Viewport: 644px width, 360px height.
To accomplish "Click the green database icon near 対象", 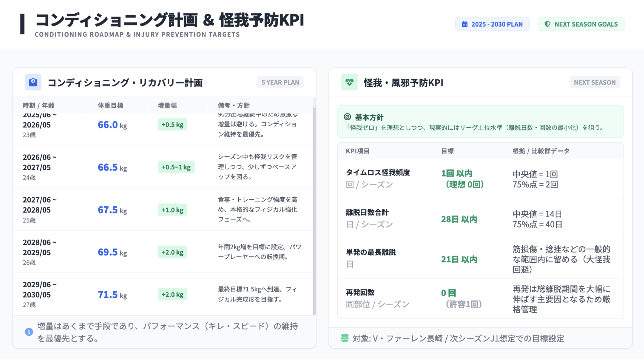I will [345, 338].
